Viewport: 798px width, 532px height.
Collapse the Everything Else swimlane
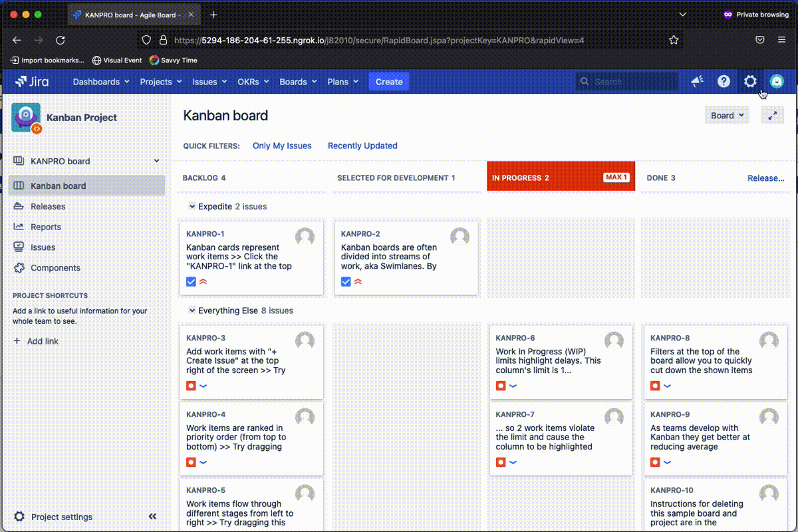point(193,310)
